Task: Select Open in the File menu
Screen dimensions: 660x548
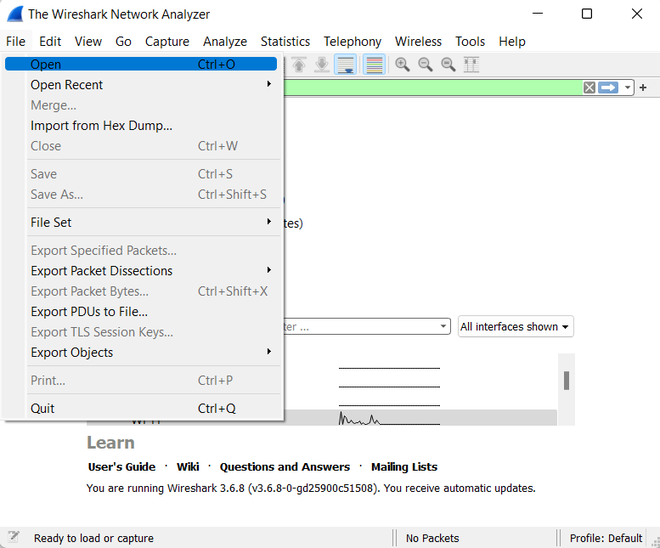Action: [x=141, y=64]
